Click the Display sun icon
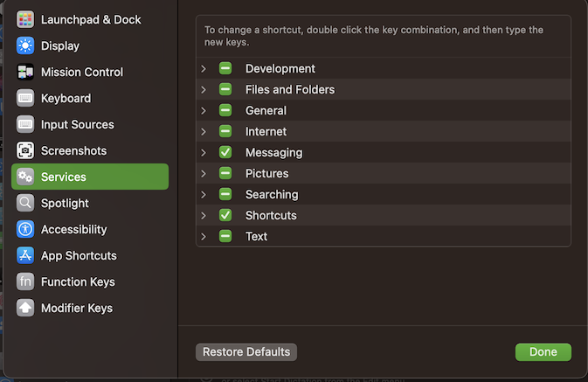This screenshot has height=382, width=588. point(25,45)
